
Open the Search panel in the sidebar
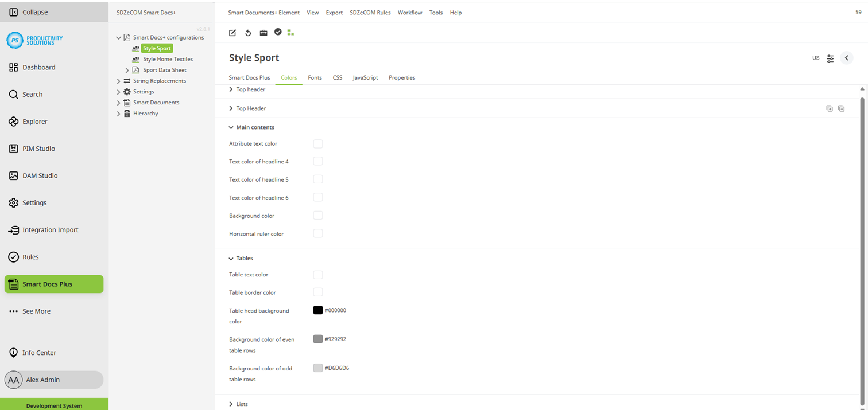pos(32,94)
